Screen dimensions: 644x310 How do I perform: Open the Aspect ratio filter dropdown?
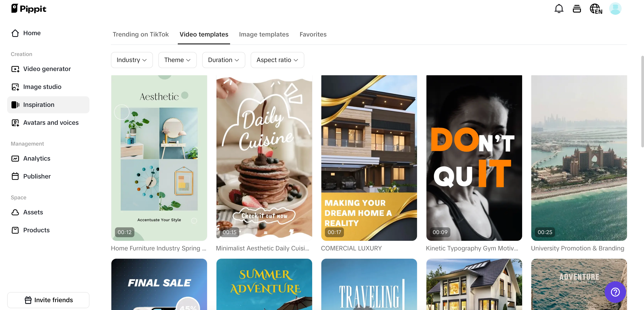277,60
